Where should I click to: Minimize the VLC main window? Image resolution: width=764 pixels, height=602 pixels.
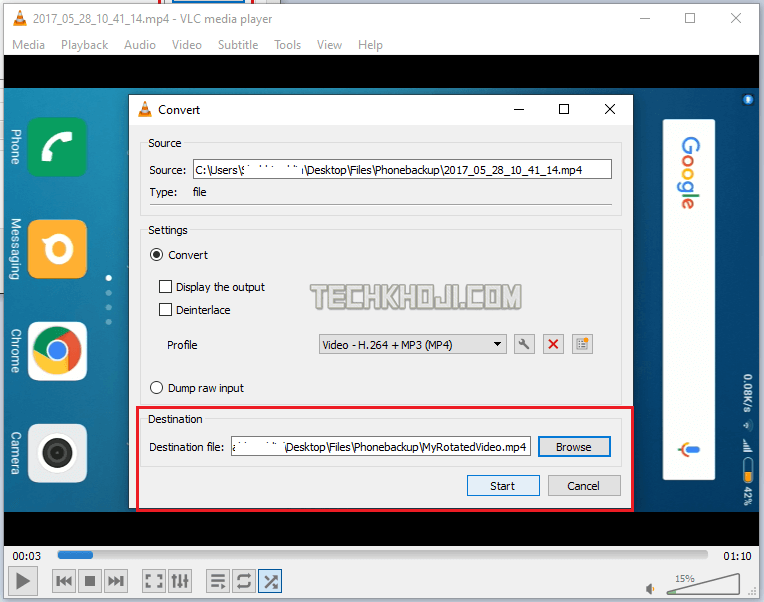(645, 19)
